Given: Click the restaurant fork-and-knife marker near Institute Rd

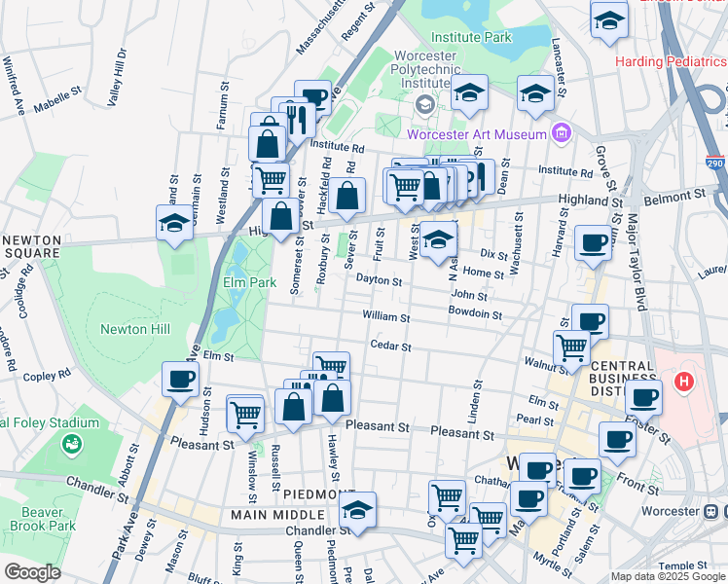Looking at the screenshot, I should [297, 124].
